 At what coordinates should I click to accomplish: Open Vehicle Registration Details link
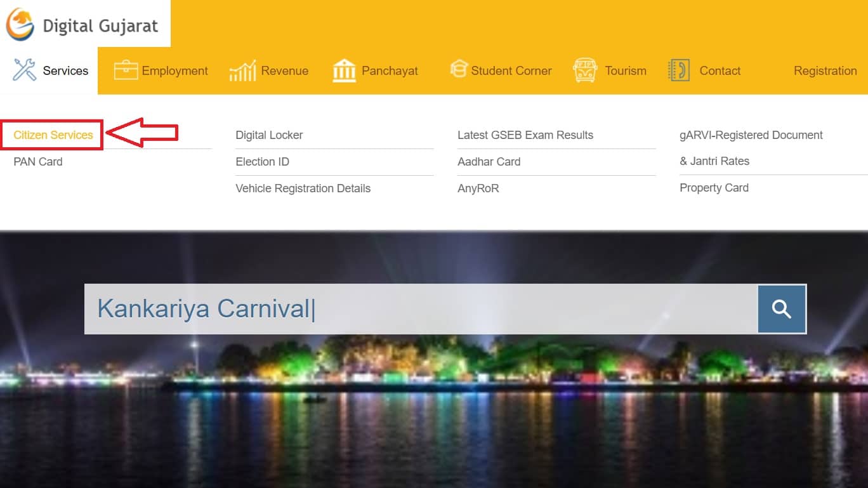[x=303, y=188]
